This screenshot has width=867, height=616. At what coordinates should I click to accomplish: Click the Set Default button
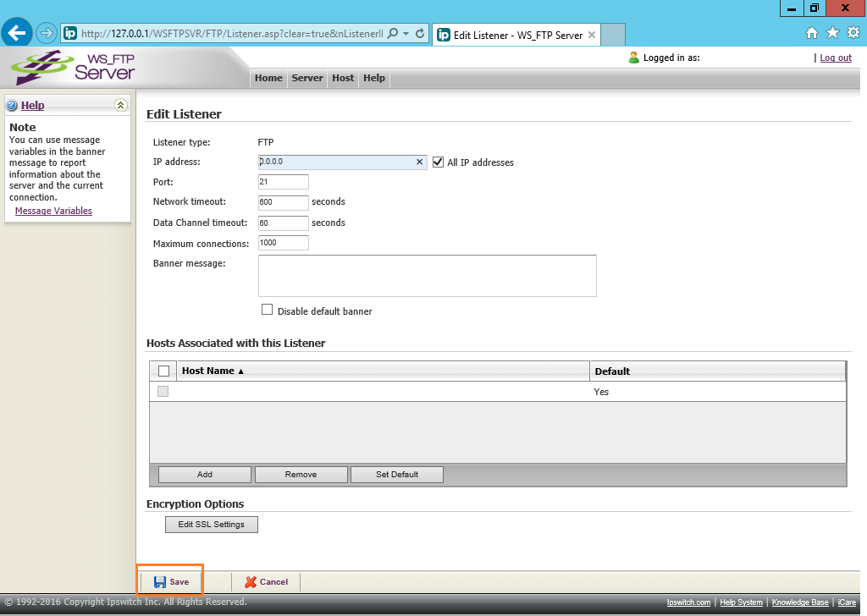click(x=397, y=474)
